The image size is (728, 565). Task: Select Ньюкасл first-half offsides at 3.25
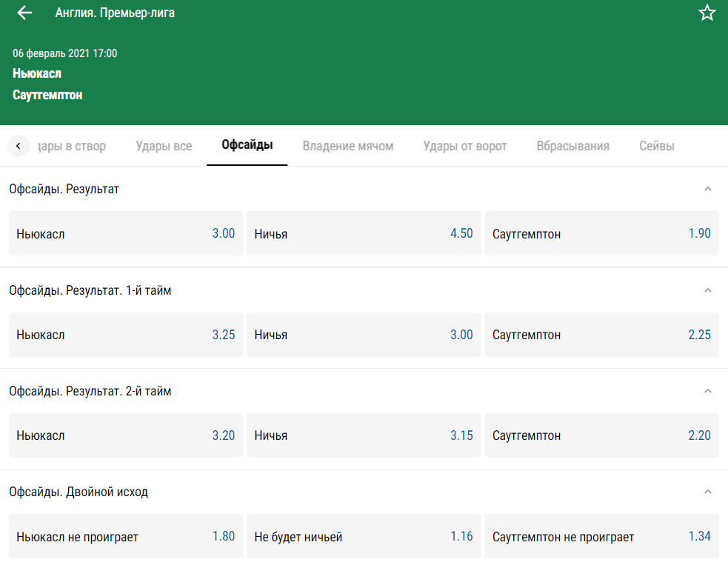click(x=126, y=335)
